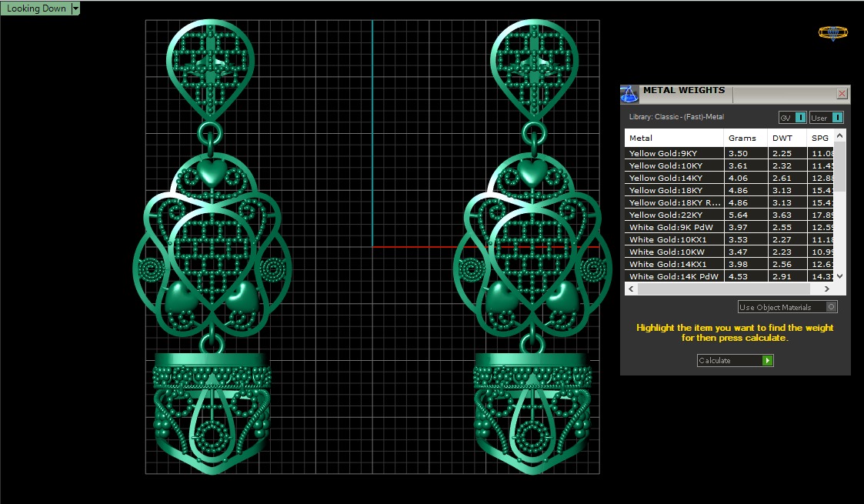Select the White Gold:14K PdW row
864x504 pixels.
pos(729,276)
